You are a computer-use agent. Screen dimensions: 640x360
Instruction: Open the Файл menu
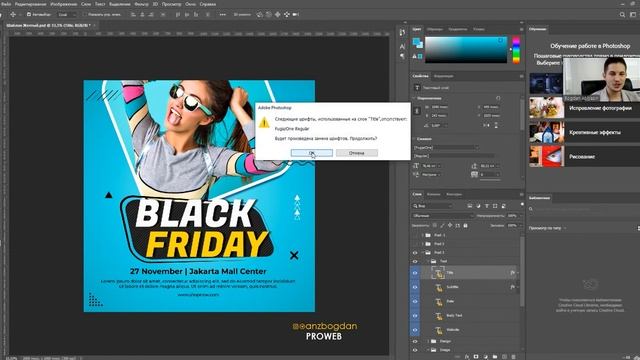pos(6,4)
